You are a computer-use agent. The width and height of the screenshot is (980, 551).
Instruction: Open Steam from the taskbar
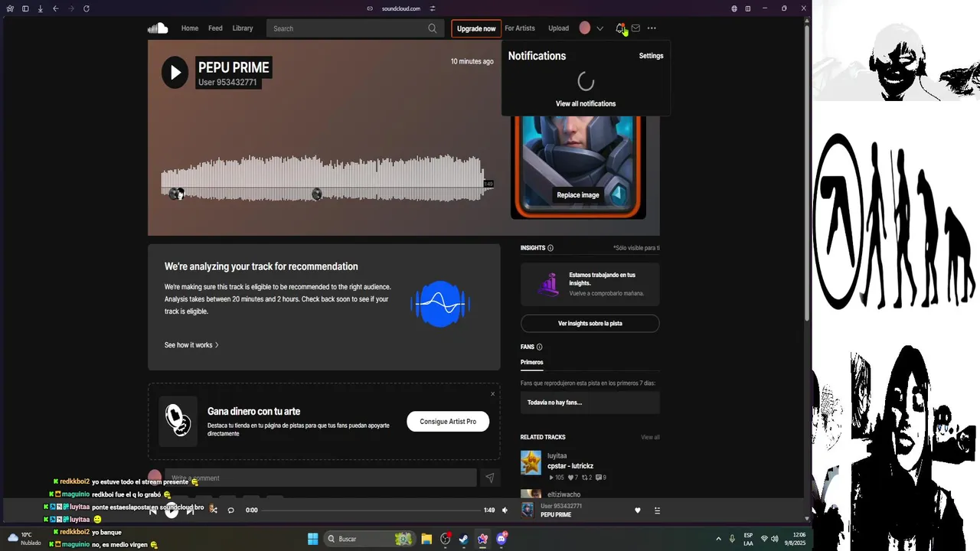464,539
